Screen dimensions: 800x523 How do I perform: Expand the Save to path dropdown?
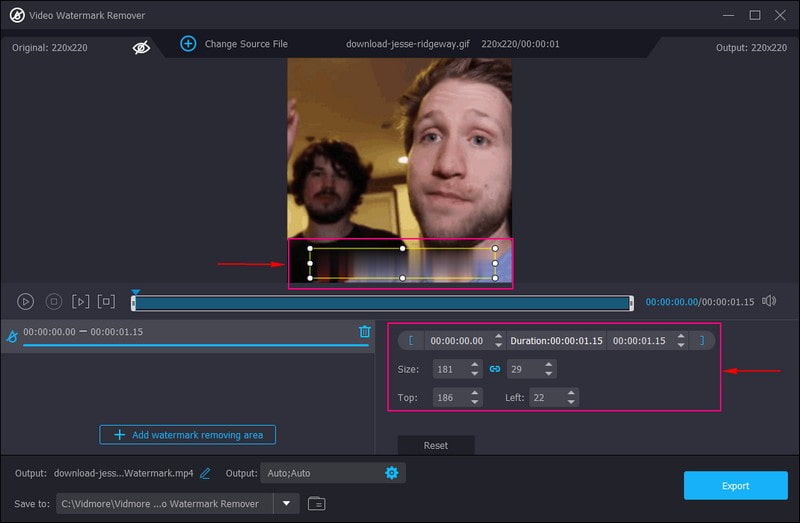(286, 503)
